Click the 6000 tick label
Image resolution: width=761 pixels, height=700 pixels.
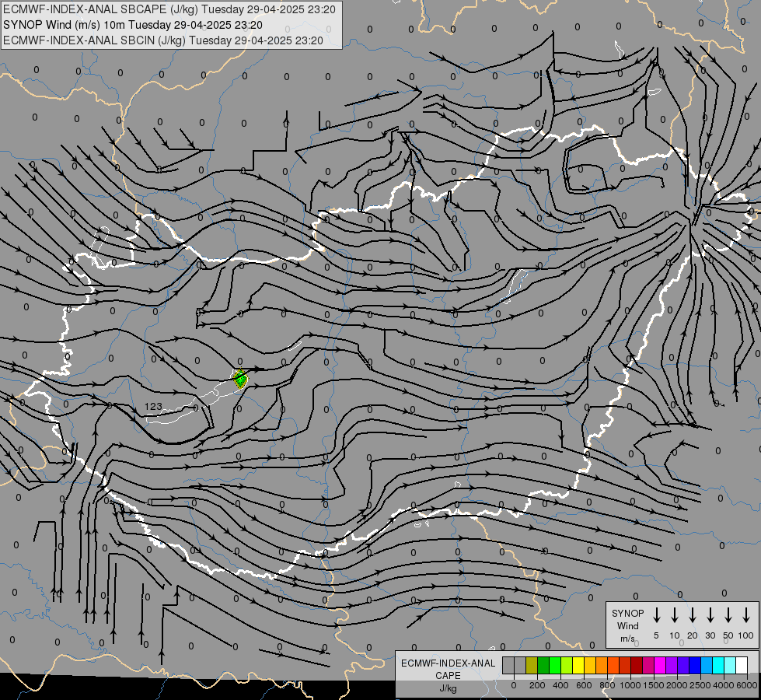[x=747, y=685]
